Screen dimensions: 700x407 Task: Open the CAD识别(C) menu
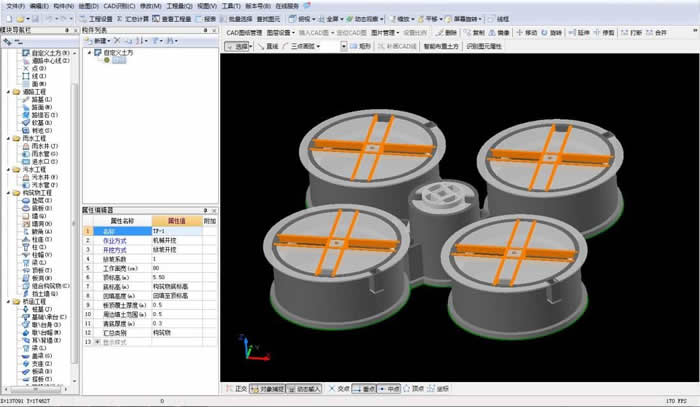tap(119, 6)
